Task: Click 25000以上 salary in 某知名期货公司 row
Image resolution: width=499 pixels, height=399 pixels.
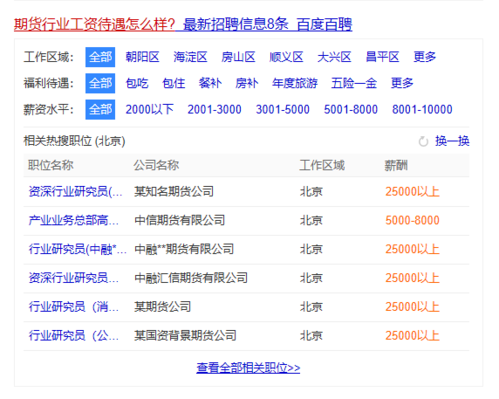Action: [412, 192]
